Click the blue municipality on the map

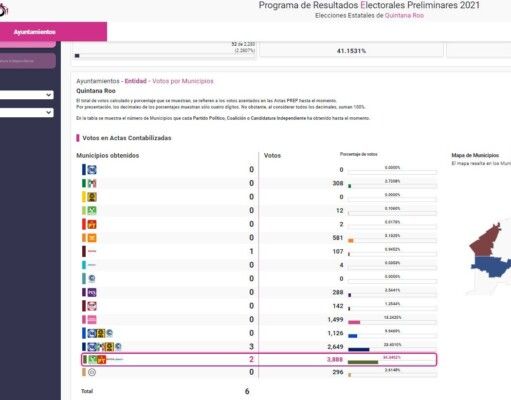click(491, 266)
